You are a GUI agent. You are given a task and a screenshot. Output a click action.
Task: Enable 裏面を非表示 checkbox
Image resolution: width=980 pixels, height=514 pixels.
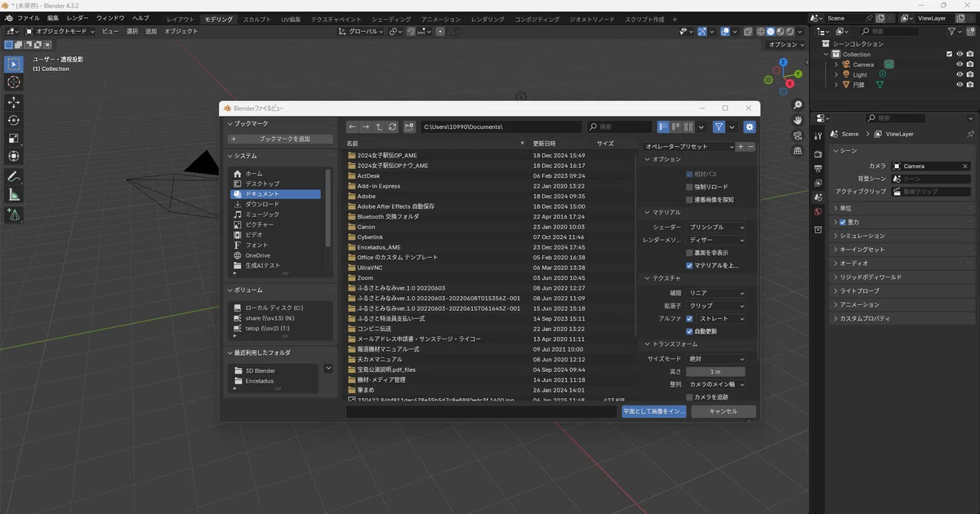click(x=689, y=253)
